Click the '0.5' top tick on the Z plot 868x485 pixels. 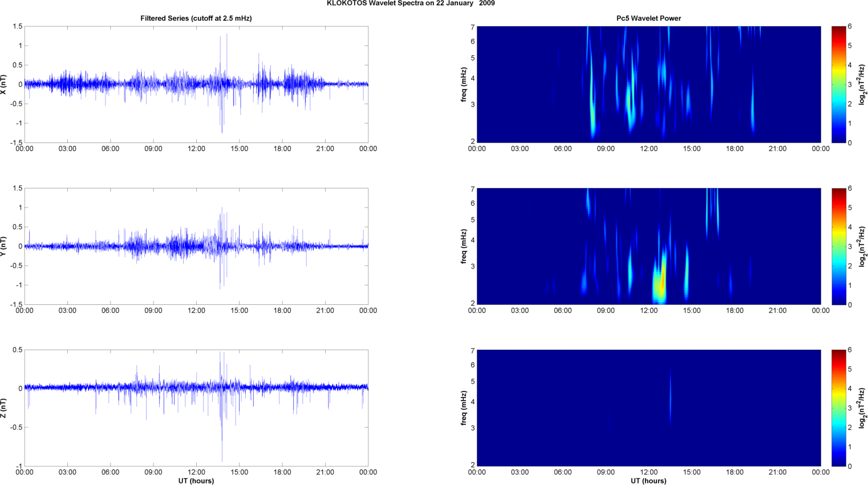click(18, 350)
